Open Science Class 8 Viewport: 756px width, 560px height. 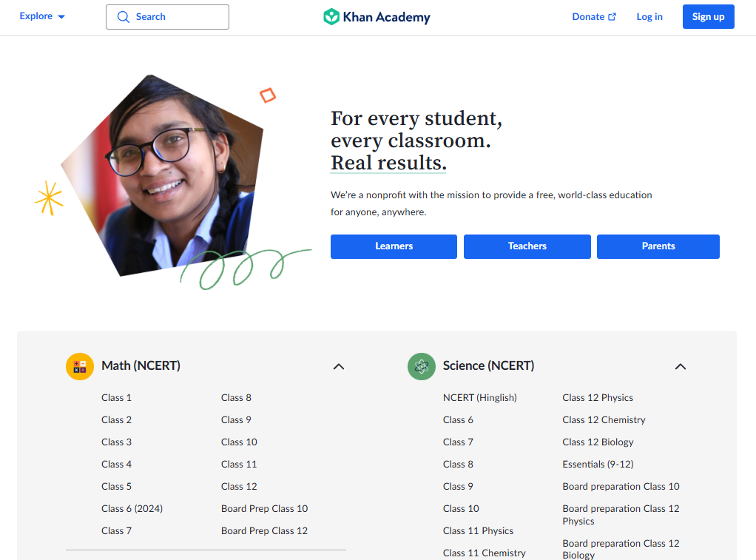point(458,464)
